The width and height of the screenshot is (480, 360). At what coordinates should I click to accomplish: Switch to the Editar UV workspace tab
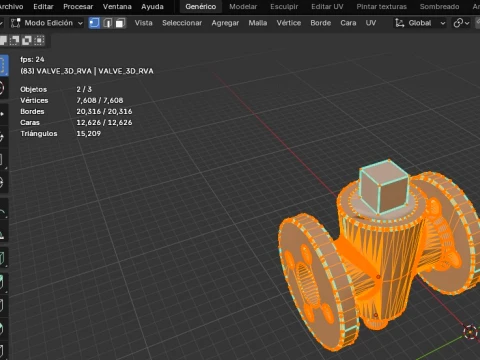pyautogui.click(x=327, y=7)
